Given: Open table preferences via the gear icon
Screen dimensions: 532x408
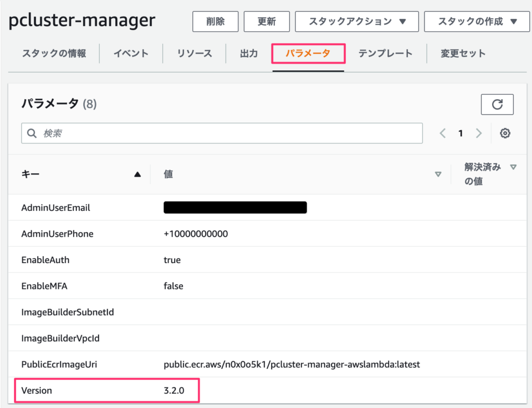Looking at the screenshot, I should (505, 133).
